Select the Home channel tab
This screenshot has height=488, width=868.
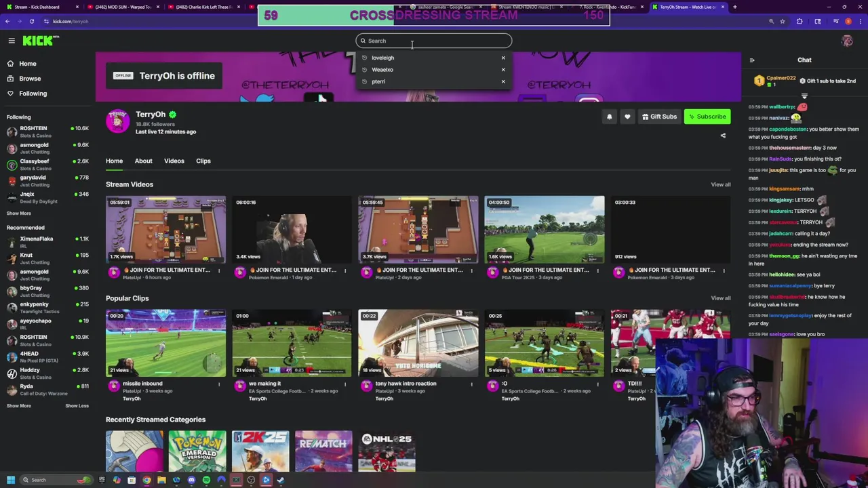[114, 161]
